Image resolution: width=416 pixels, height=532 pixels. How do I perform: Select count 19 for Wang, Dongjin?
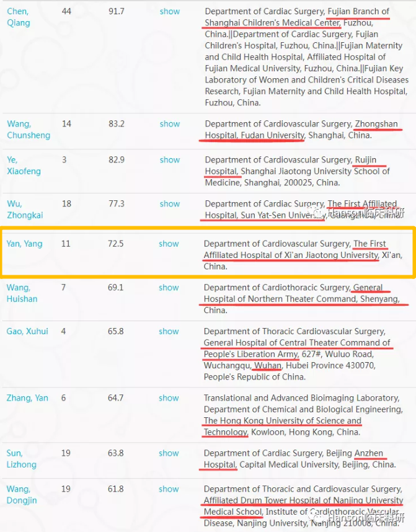point(66,489)
